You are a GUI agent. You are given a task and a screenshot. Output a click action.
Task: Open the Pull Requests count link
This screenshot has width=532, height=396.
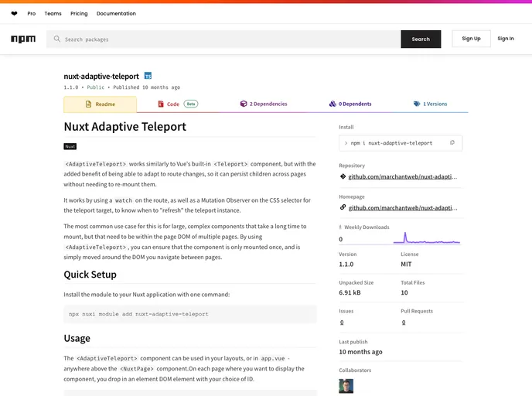coord(404,323)
